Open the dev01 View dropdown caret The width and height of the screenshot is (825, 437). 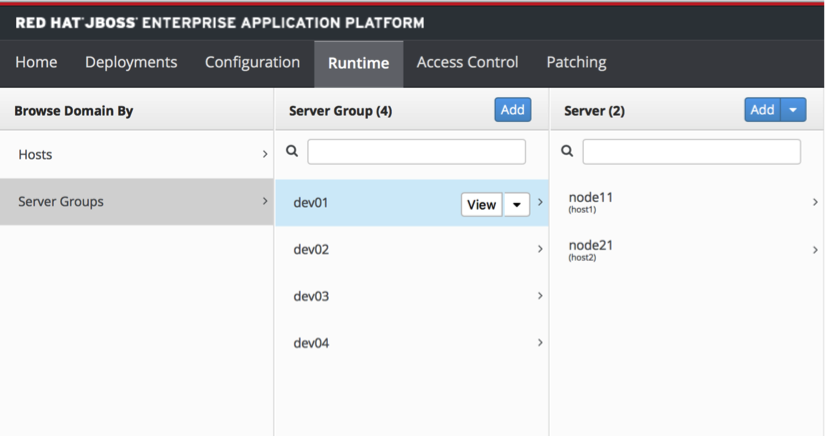click(516, 204)
